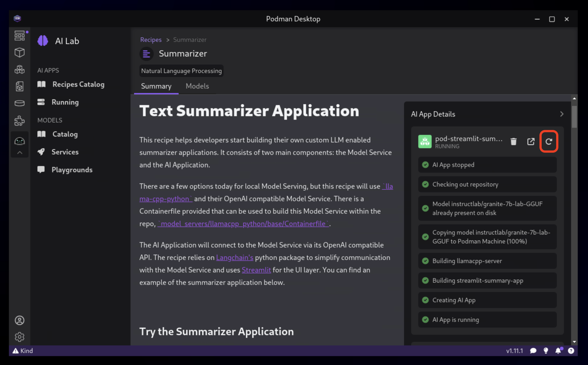Screen dimensions: 588x365
Task: Click 'Building llamacpp-server' task row
Action: (x=487, y=261)
